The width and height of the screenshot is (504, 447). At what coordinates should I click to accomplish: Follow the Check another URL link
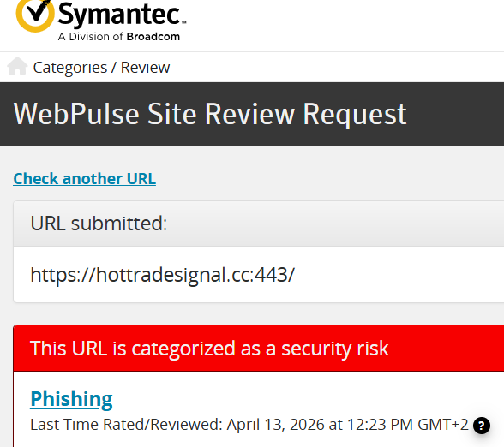point(85,178)
